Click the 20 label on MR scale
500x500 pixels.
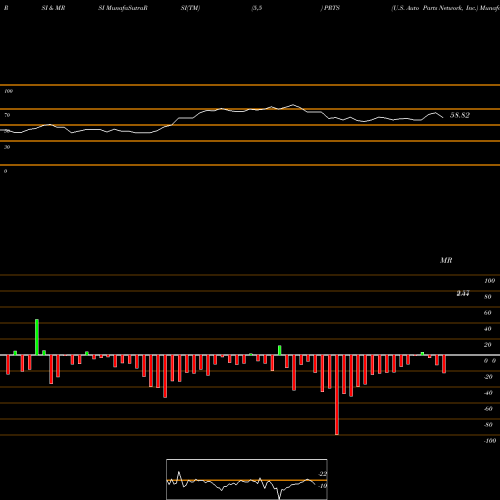(x=488, y=345)
